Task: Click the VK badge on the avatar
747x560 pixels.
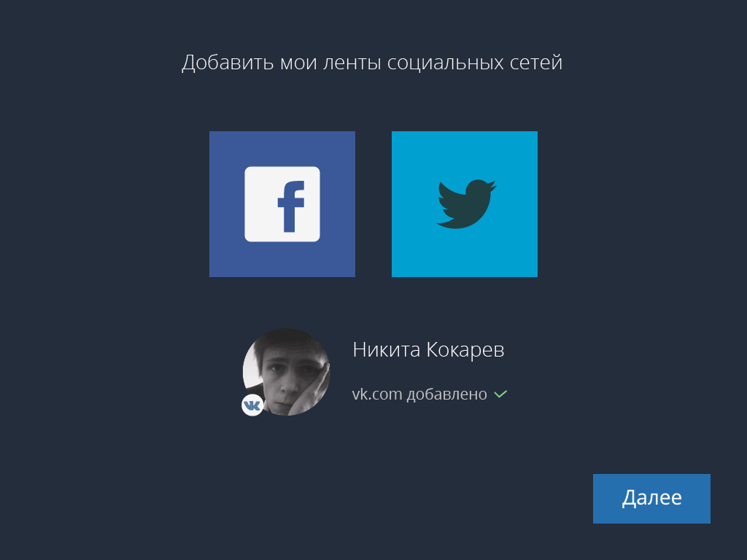Action: coord(252,405)
